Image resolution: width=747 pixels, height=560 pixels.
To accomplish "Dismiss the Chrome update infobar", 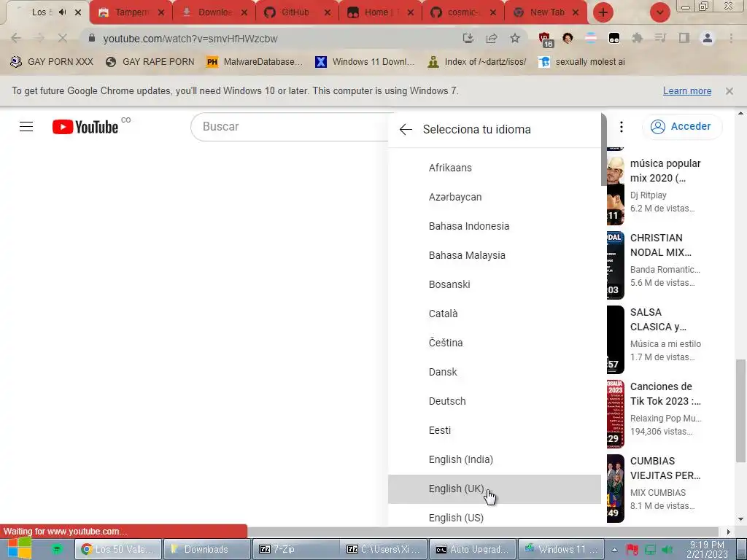I will (x=729, y=90).
